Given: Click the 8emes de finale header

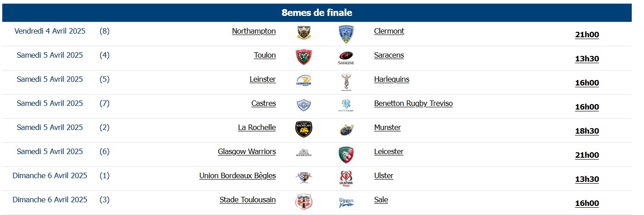Looking at the screenshot, I should pos(317,13).
